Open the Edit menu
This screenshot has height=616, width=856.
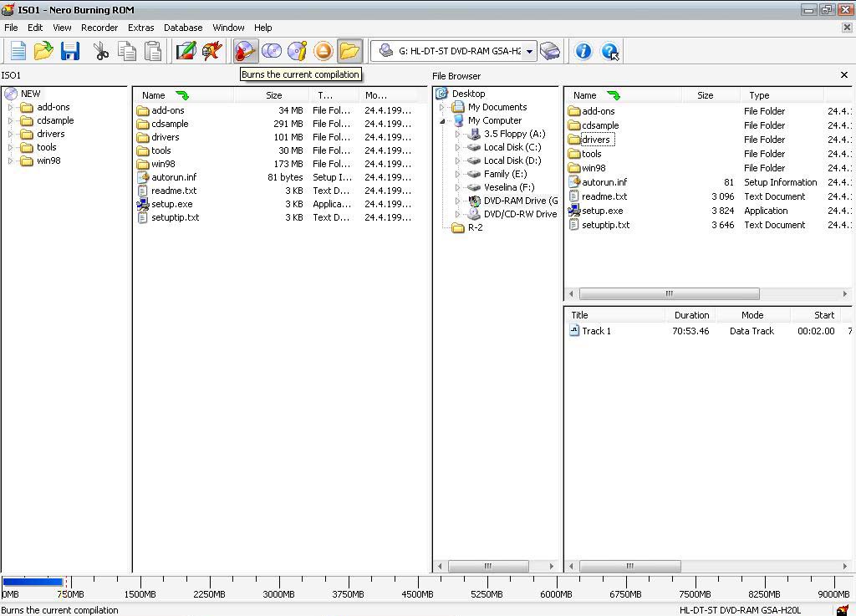click(35, 28)
